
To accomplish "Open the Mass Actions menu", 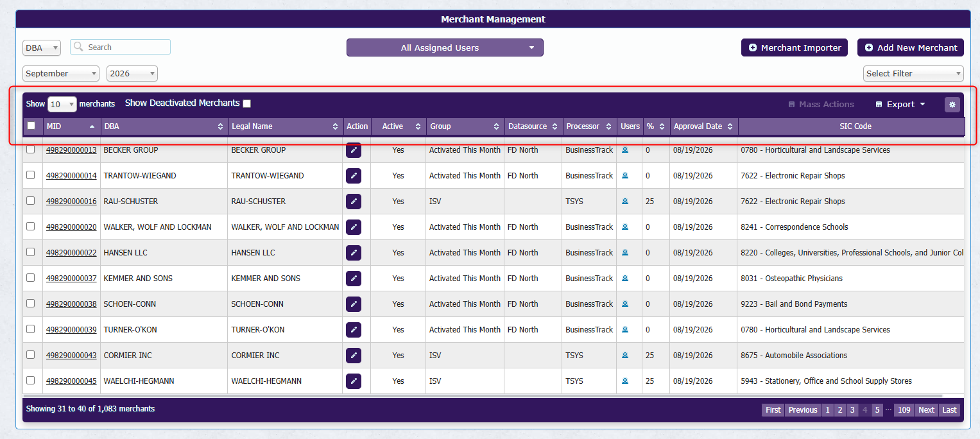I will click(821, 105).
